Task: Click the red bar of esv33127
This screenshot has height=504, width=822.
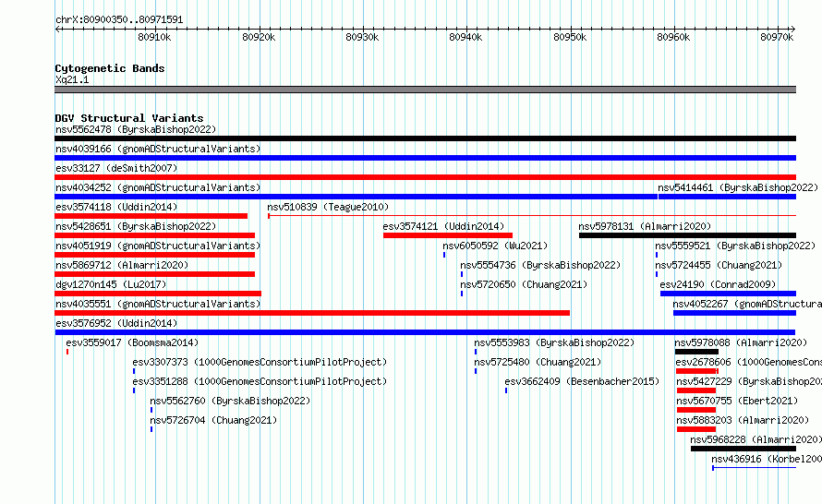Action: click(x=425, y=177)
